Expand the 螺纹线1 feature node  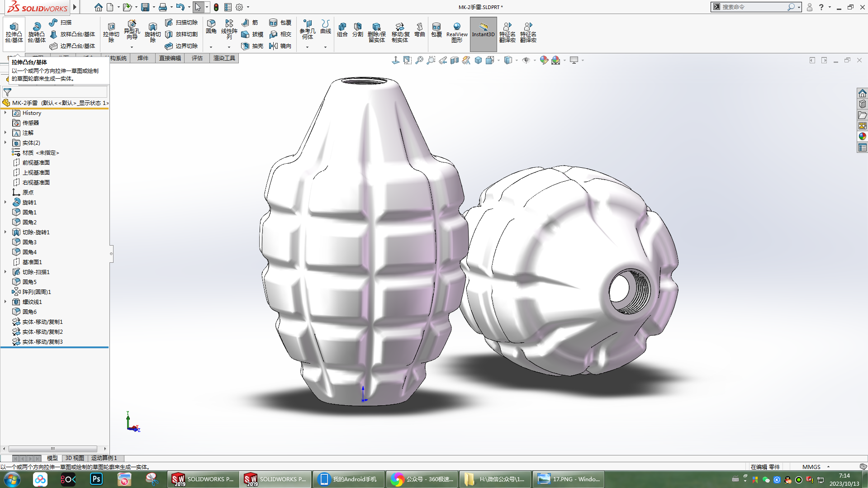coord(5,302)
